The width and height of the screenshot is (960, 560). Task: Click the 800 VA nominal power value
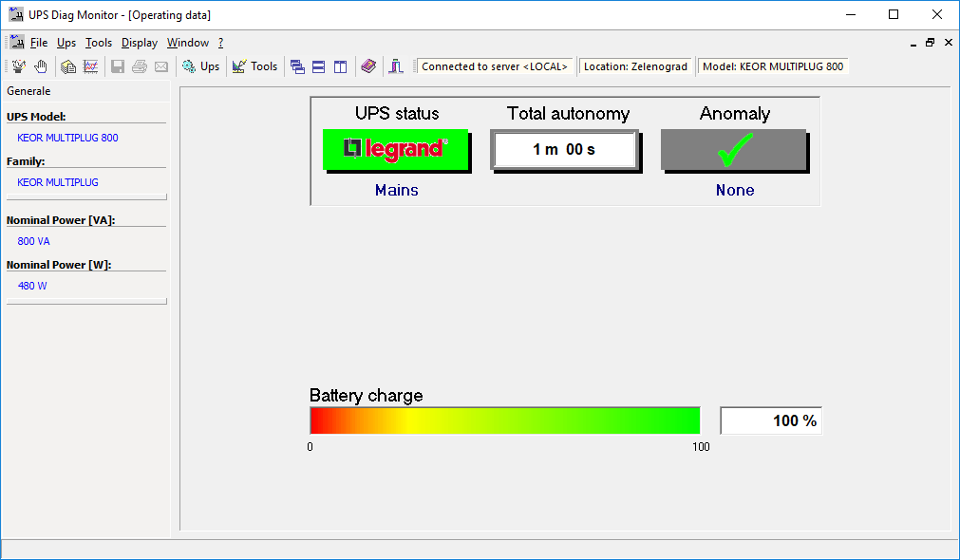coord(33,241)
